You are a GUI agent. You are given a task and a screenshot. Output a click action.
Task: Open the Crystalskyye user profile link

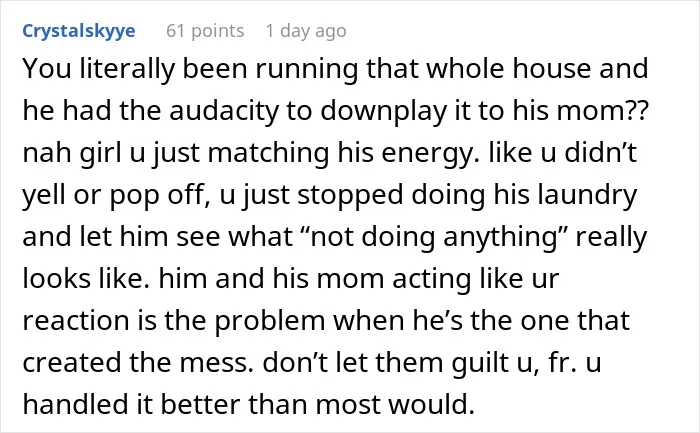click(x=79, y=31)
